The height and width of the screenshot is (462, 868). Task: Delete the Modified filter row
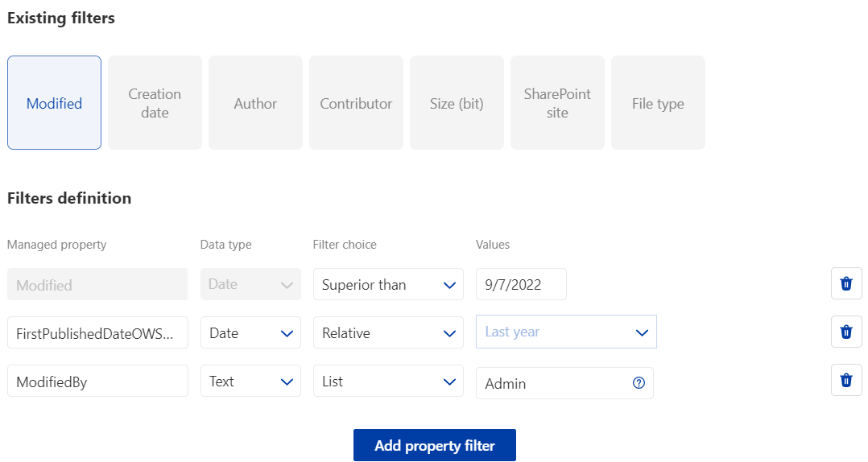click(845, 284)
